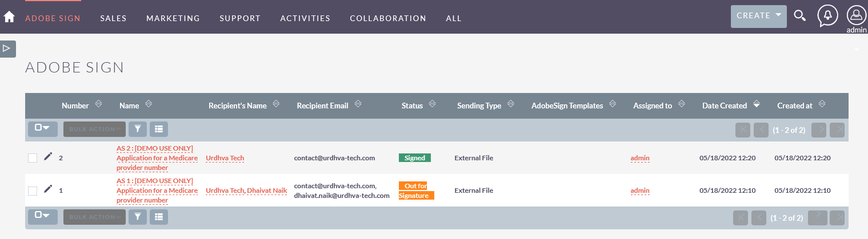Open the Support menu

tap(240, 18)
